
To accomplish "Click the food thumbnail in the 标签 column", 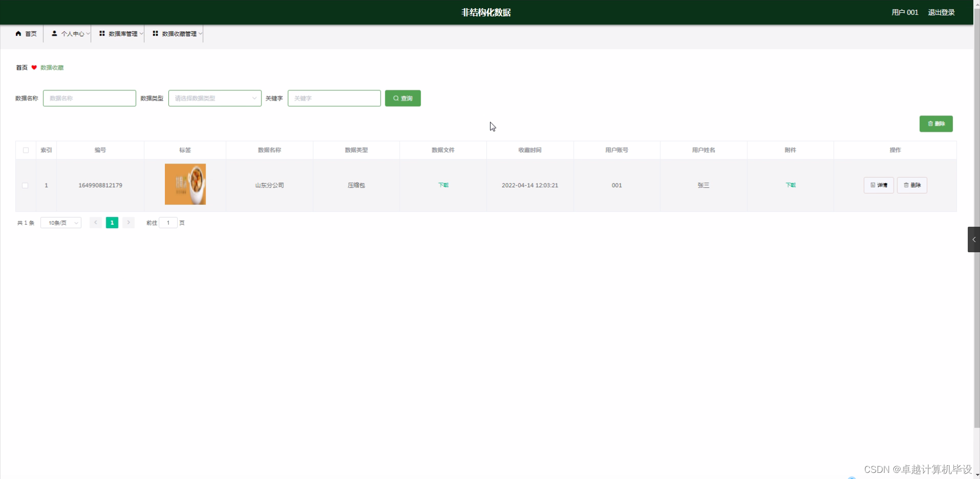I will click(185, 184).
